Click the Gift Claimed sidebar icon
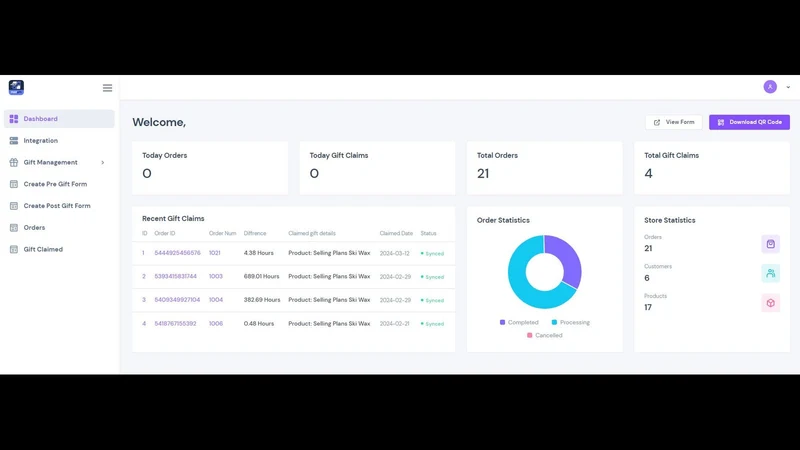The image size is (800, 450). [14, 249]
